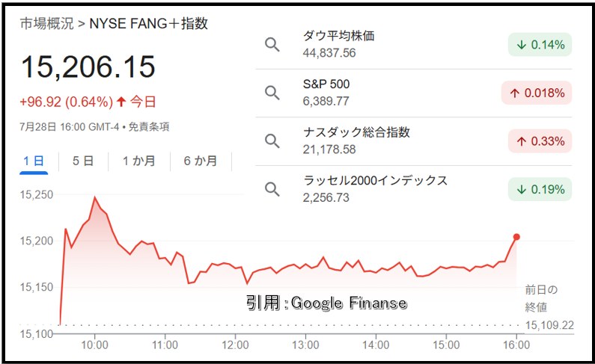Click the 12:00 label on time axis
Viewport: 595px width, 364px height.
point(235,345)
